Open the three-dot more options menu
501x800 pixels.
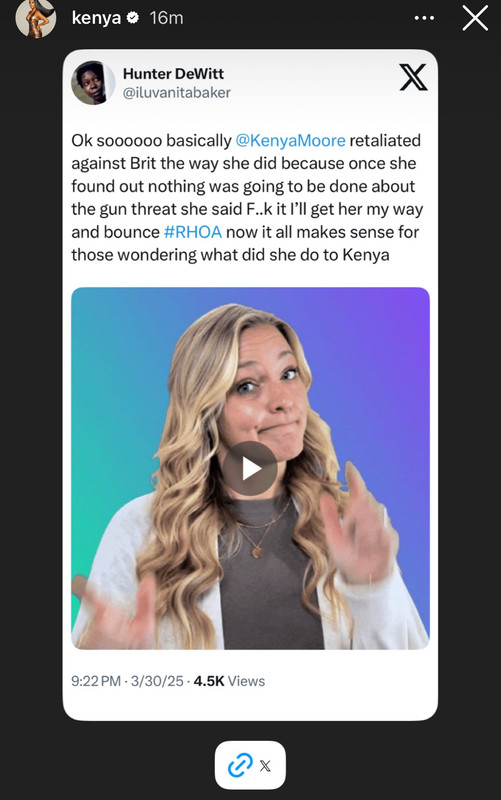point(424,18)
